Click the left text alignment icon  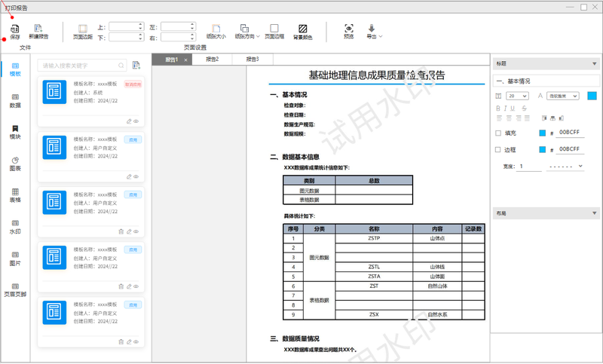(499, 118)
